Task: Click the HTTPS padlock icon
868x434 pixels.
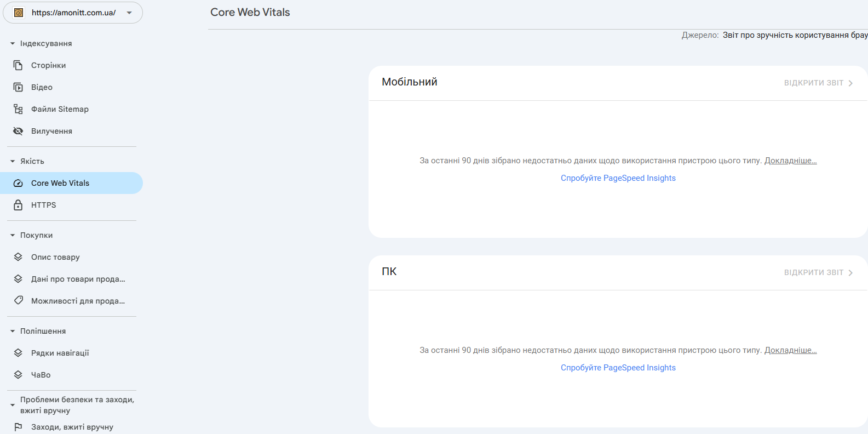Action: tap(18, 205)
